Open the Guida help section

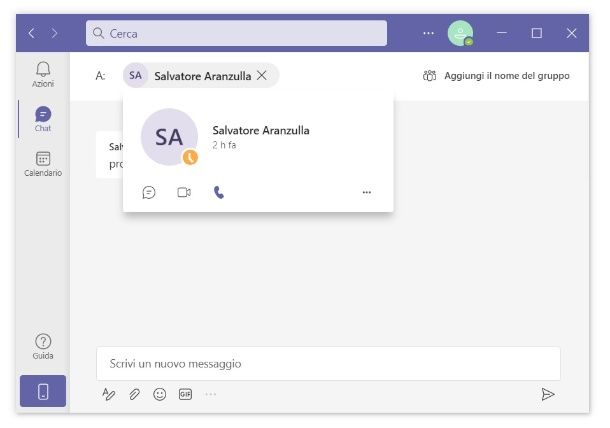(x=43, y=347)
